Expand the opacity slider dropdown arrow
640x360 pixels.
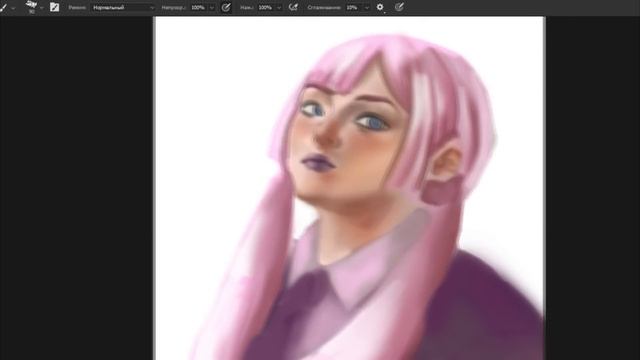pyautogui.click(x=211, y=8)
